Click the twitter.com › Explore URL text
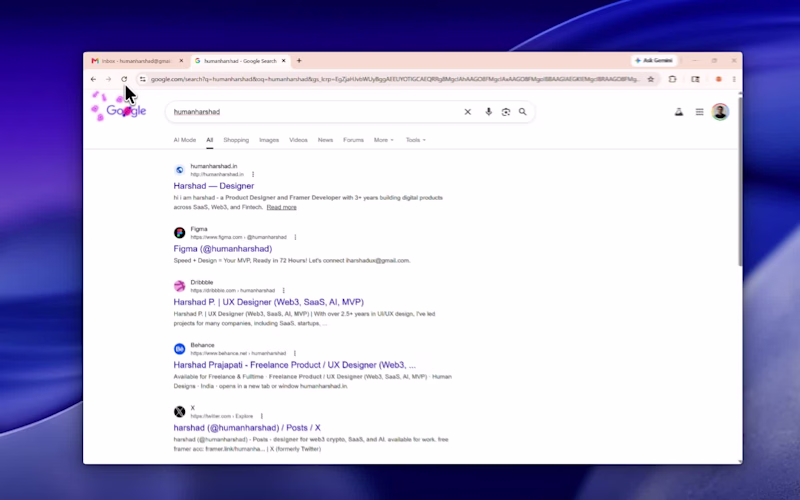This screenshot has height=500, width=800. point(221,416)
